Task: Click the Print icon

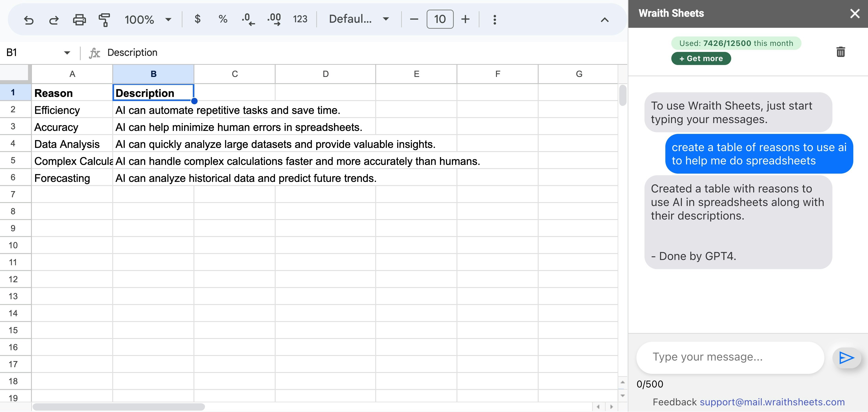Action: coord(79,20)
